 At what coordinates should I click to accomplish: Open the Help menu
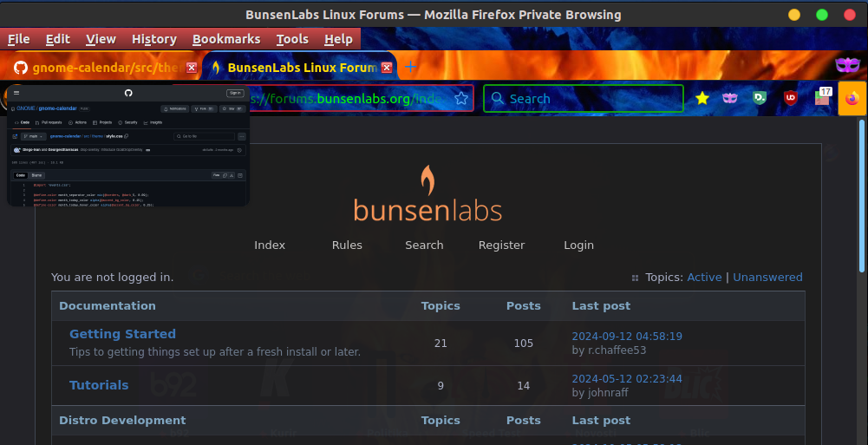(338, 39)
